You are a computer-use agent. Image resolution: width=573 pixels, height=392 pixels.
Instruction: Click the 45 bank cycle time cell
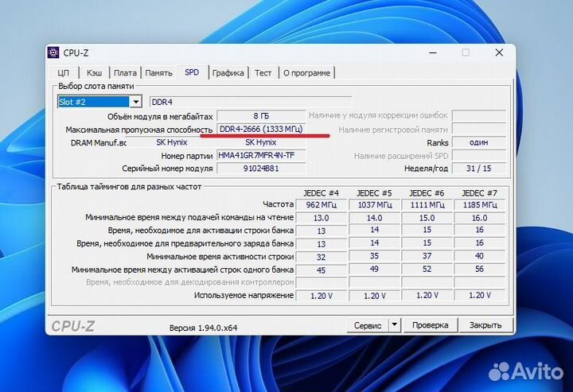point(321,270)
